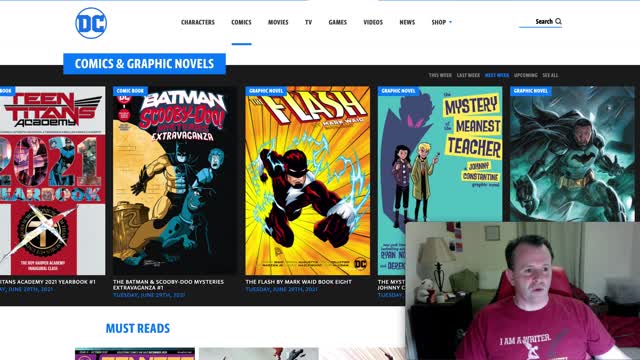Open Batman & Scooby-Doo Mysteries cover
Viewport: 640px width, 360px height.
click(174, 180)
